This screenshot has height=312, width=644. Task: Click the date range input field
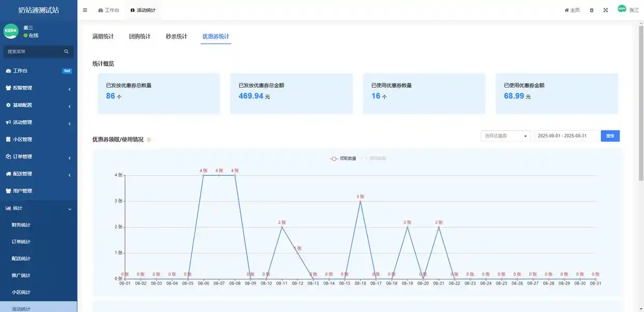pos(566,136)
